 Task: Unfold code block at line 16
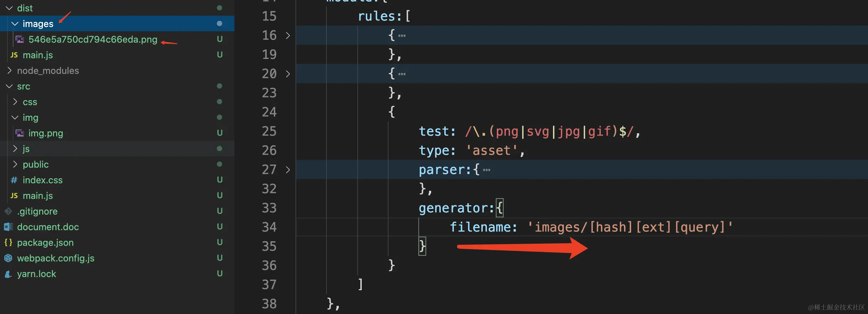tap(288, 36)
